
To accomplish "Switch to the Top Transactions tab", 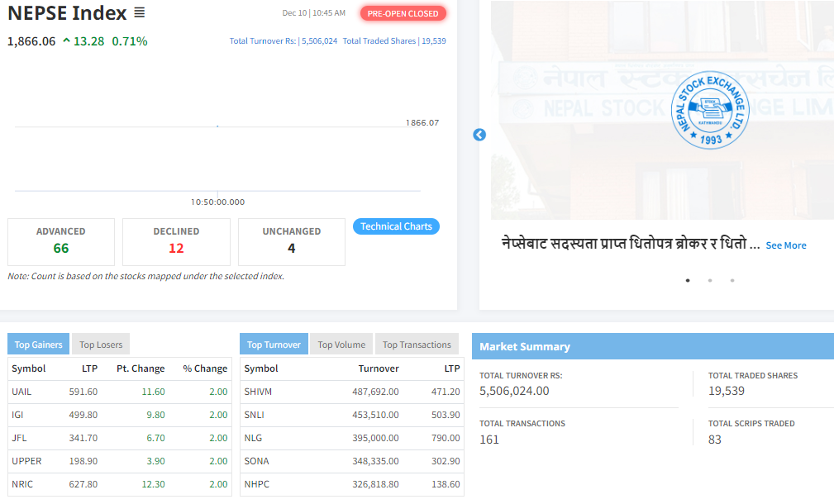I will [417, 345].
